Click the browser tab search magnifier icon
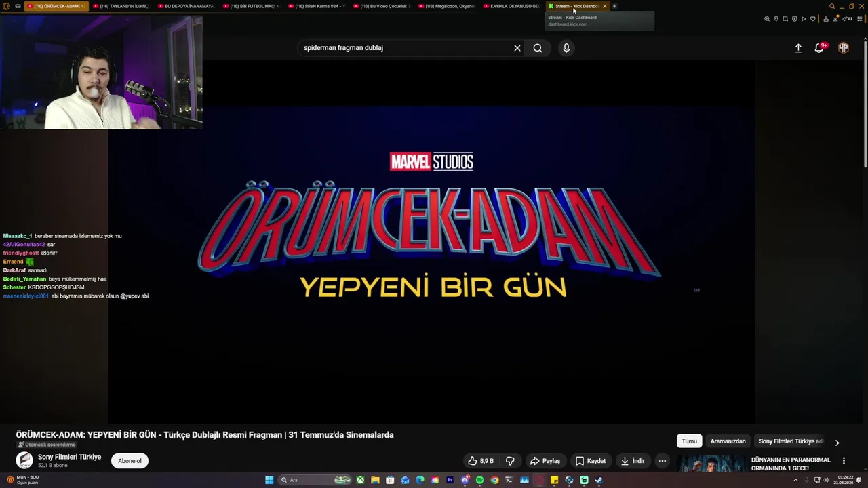 pyautogui.click(x=832, y=6)
